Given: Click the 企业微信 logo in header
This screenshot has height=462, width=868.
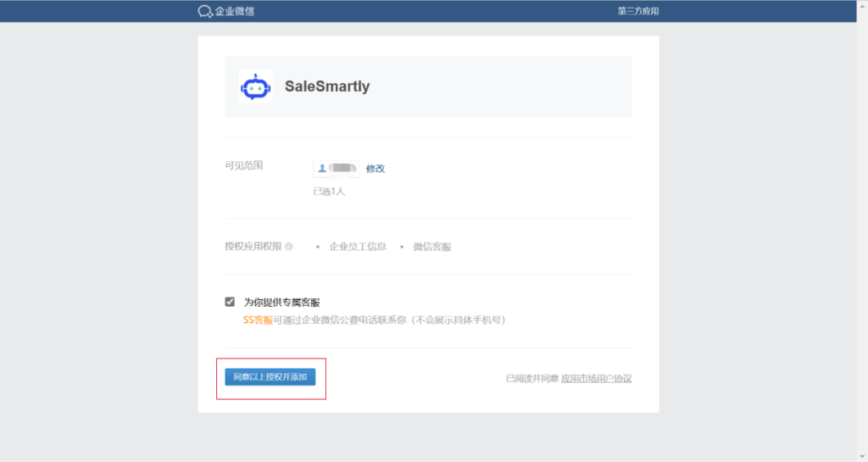Looking at the screenshot, I should [225, 11].
